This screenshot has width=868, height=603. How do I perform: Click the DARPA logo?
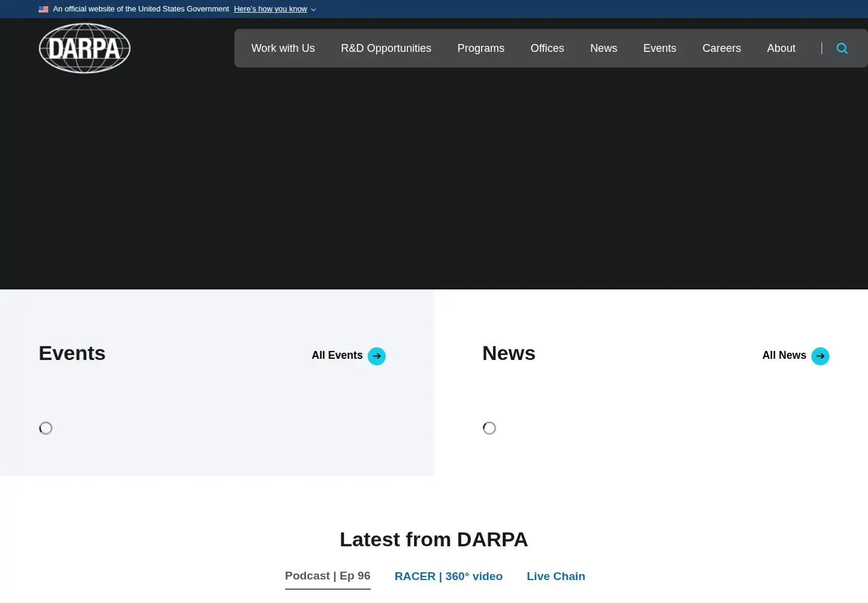coord(84,48)
